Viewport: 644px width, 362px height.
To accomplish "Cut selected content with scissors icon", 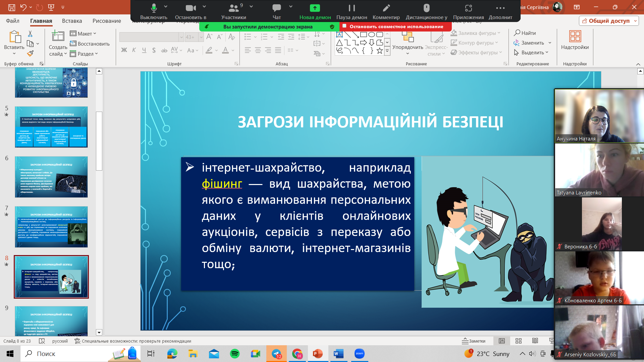I will tap(30, 34).
